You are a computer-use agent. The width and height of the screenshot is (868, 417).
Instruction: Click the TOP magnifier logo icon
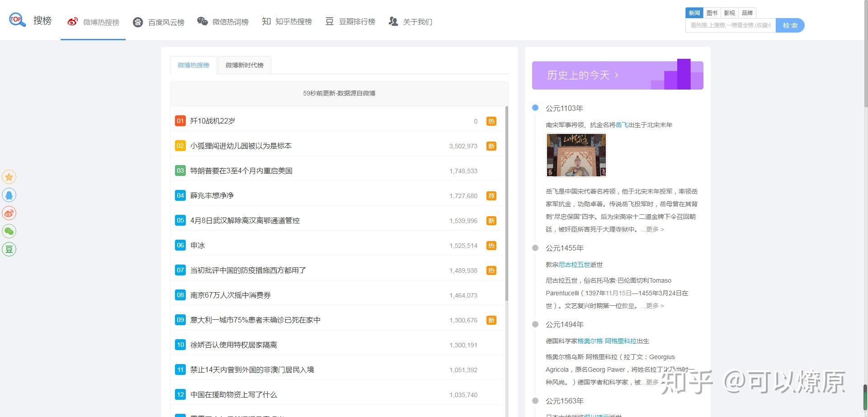[x=18, y=20]
